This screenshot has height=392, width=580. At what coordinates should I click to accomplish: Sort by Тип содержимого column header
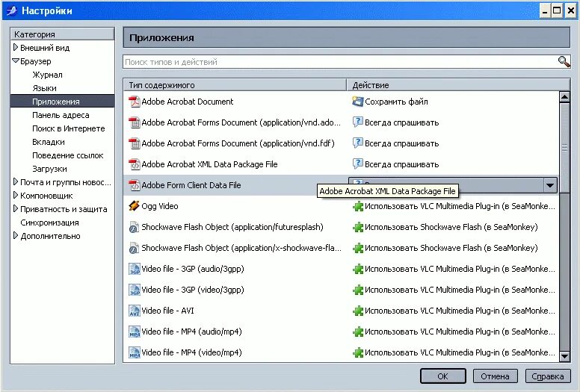235,85
